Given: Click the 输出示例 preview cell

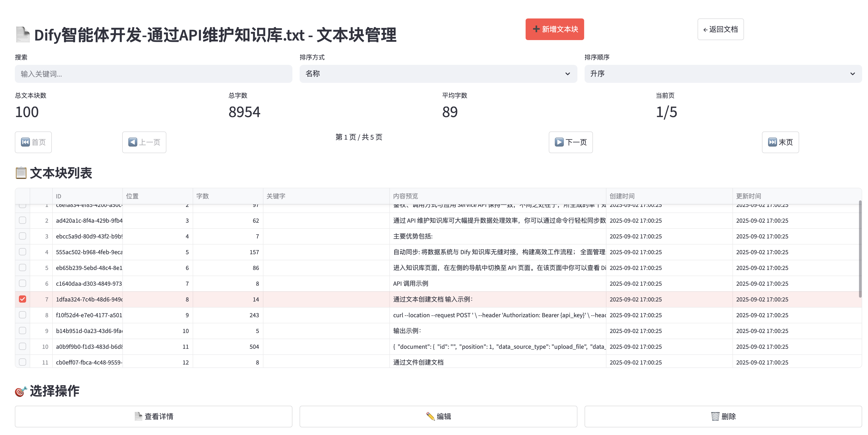Looking at the screenshot, I should [498, 331].
